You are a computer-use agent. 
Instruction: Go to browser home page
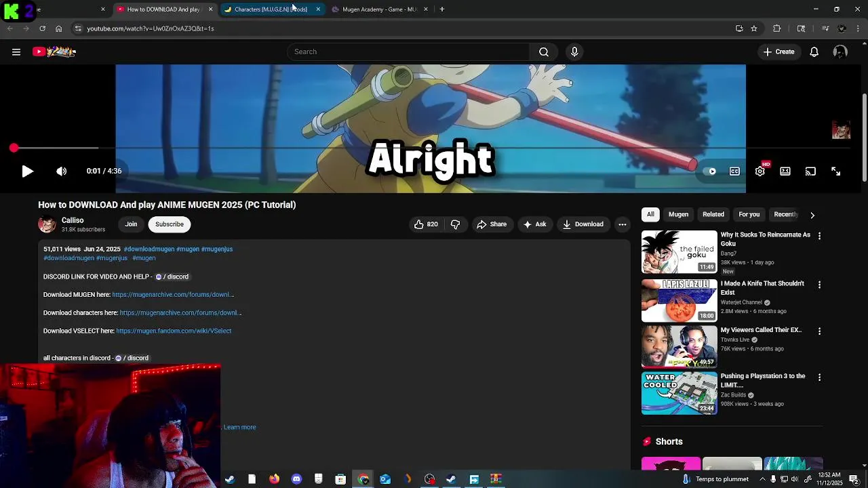pyautogui.click(x=58, y=28)
